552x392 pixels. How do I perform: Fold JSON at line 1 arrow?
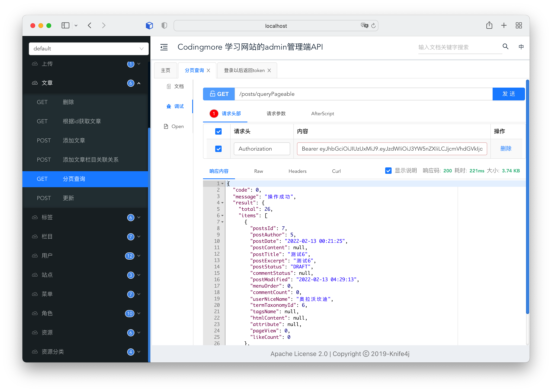[222, 184]
